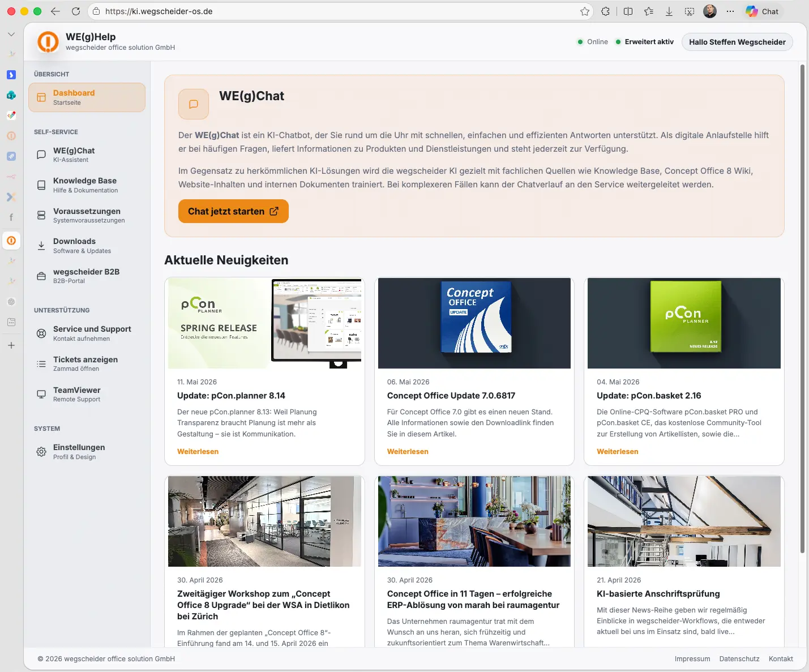Show Tickets anzeigen Zammad list
The width and height of the screenshot is (809, 672).
[x=87, y=364]
